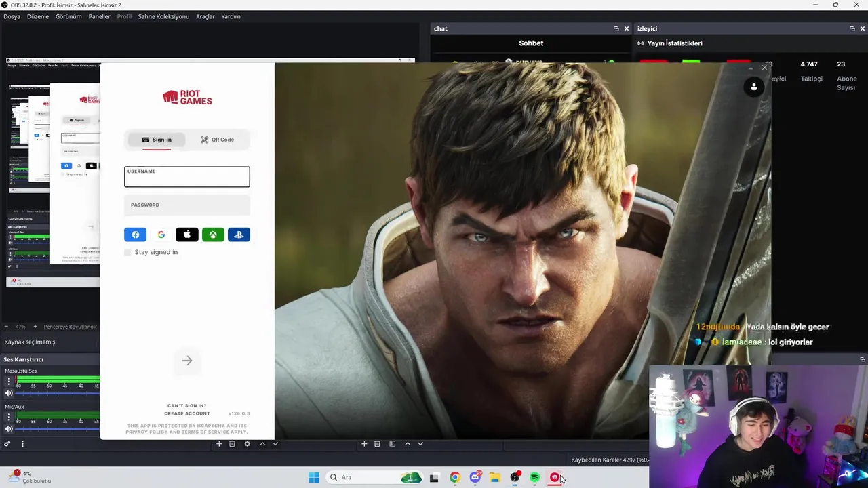
Task: Close the chat dock panel
Action: click(x=627, y=28)
